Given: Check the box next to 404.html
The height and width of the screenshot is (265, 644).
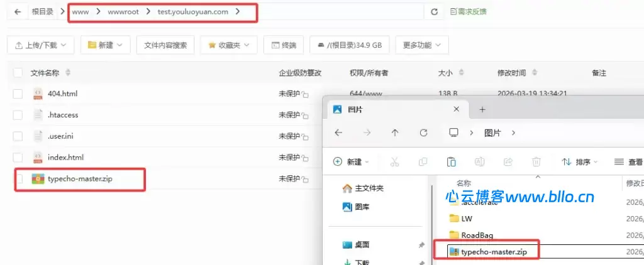Looking at the screenshot, I should click(x=18, y=94).
